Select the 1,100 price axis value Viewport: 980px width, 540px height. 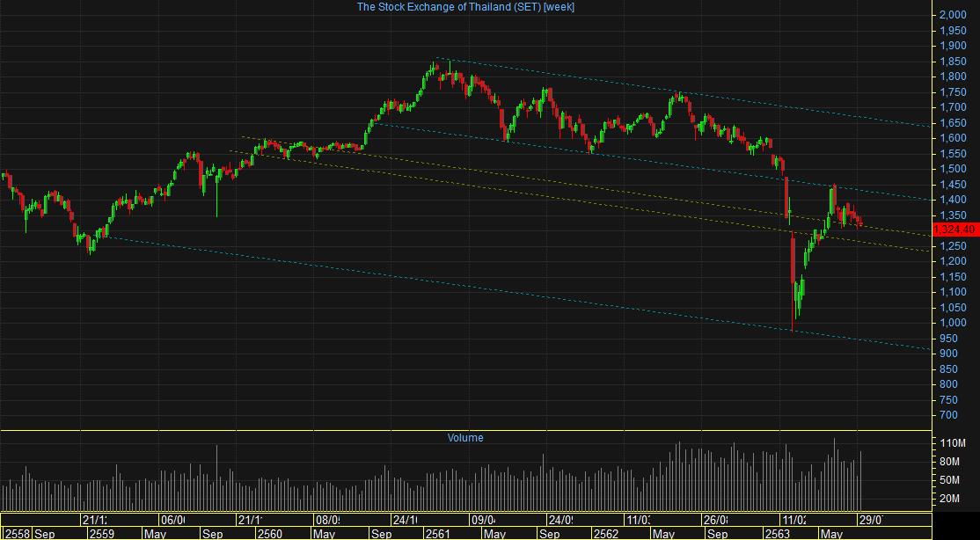[x=953, y=292]
